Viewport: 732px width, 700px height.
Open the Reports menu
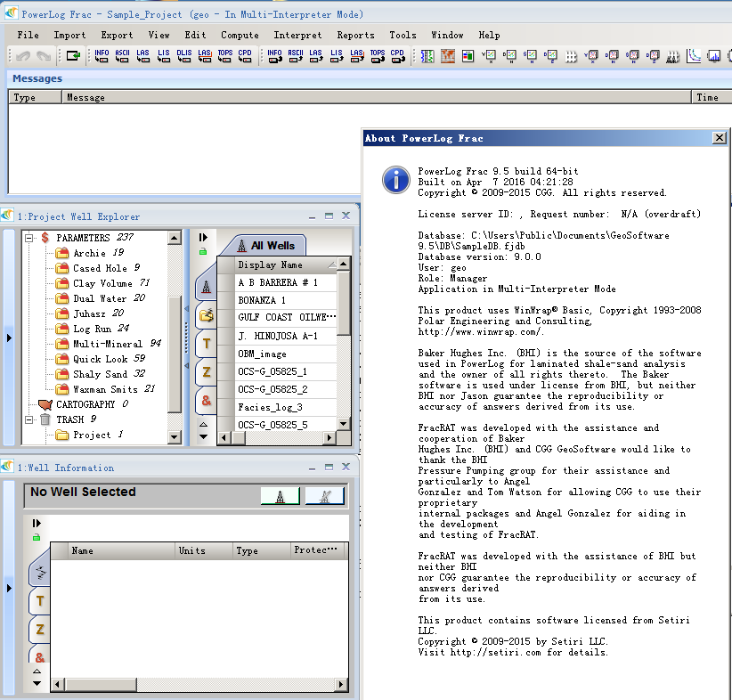(355, 35)
